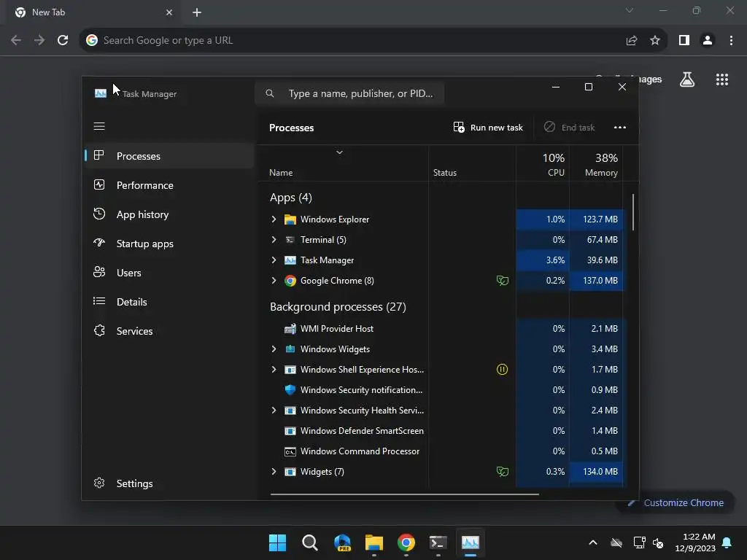Click the Performance graph icon in sidebar
Viewport: 747px width, 560px height.
[99, 184]
